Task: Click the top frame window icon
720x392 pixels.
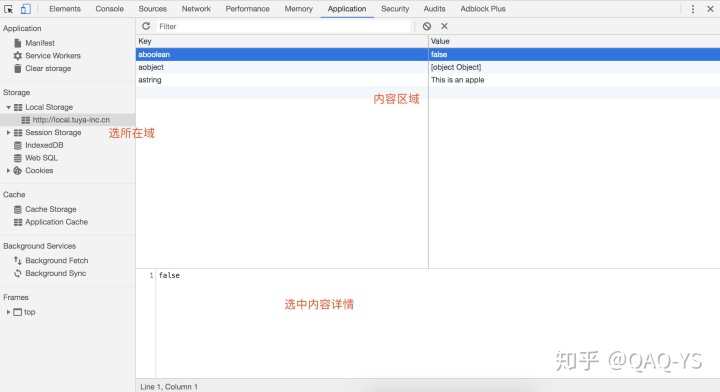Action: tap(17, 312)
